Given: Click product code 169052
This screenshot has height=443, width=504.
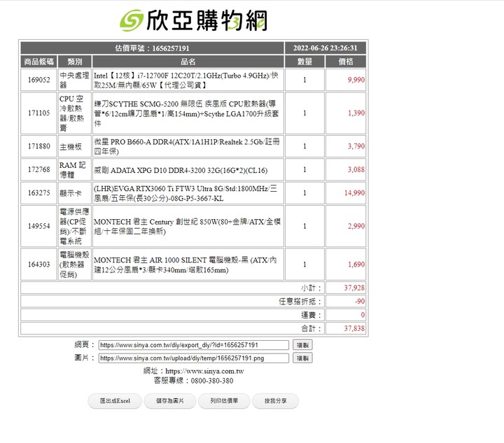Looking at the screenshot, I should pos(38,80).
